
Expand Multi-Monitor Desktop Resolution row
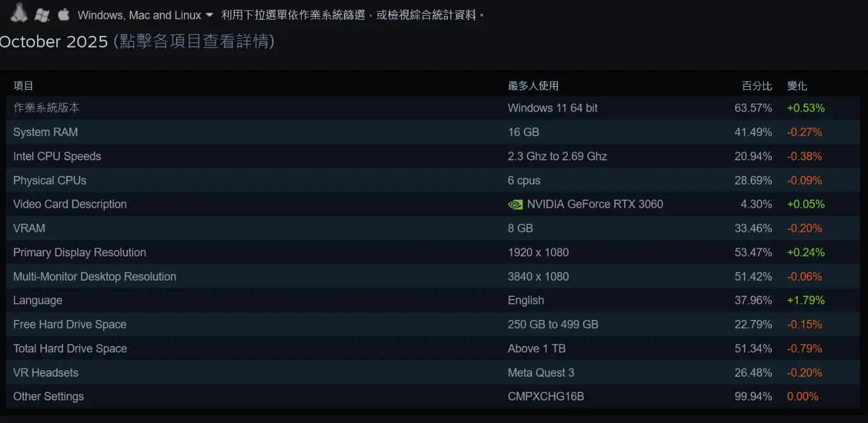pos(94,277)
